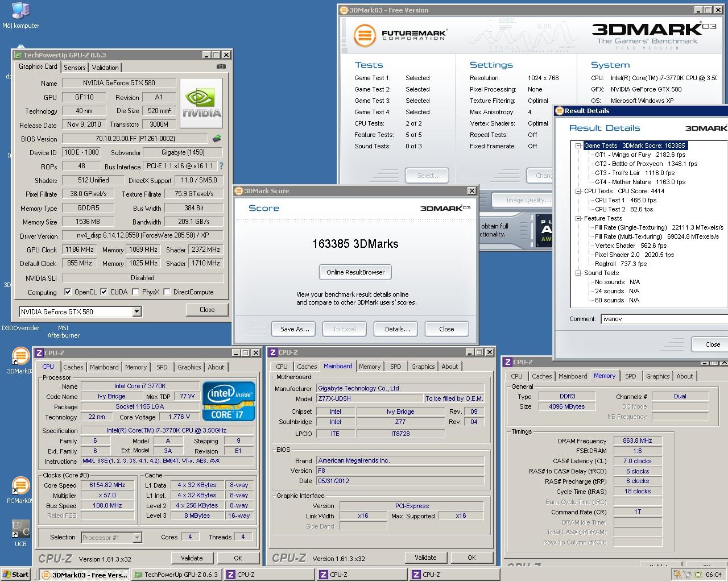Click the Start button on the taskbar
Screen dimensions: 728x582
tap(16, 575)
